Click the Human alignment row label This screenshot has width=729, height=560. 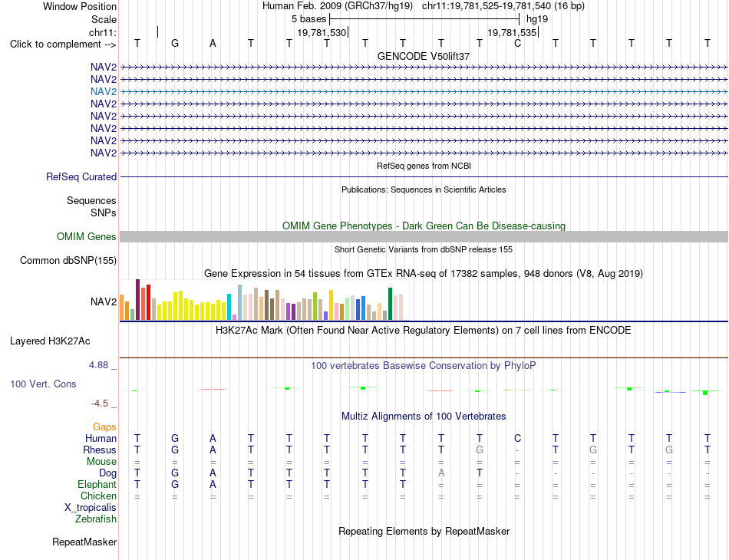click(x=101, y=439)
